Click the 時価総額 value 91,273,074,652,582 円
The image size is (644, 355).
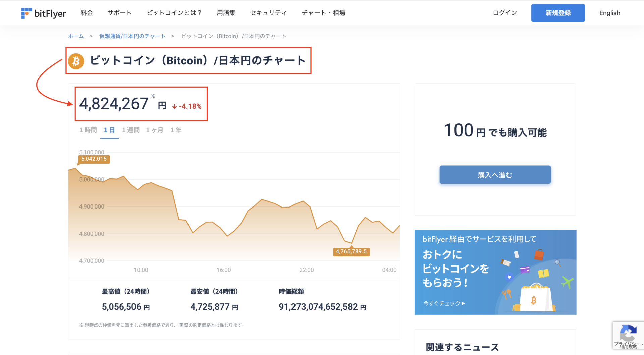(323, 307)
